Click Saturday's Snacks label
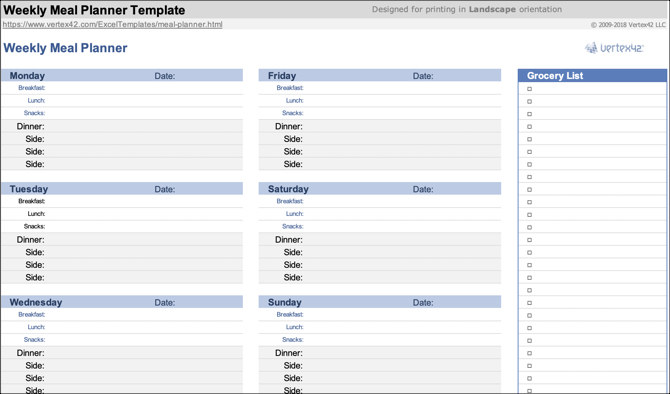The image size is (670, 394). point(293,226)
